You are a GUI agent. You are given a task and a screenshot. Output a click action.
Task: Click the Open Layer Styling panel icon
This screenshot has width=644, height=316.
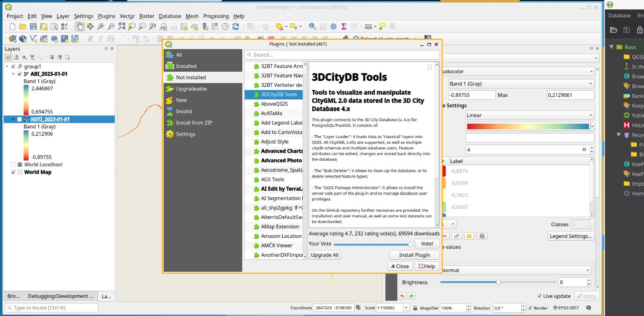point(8,58)
